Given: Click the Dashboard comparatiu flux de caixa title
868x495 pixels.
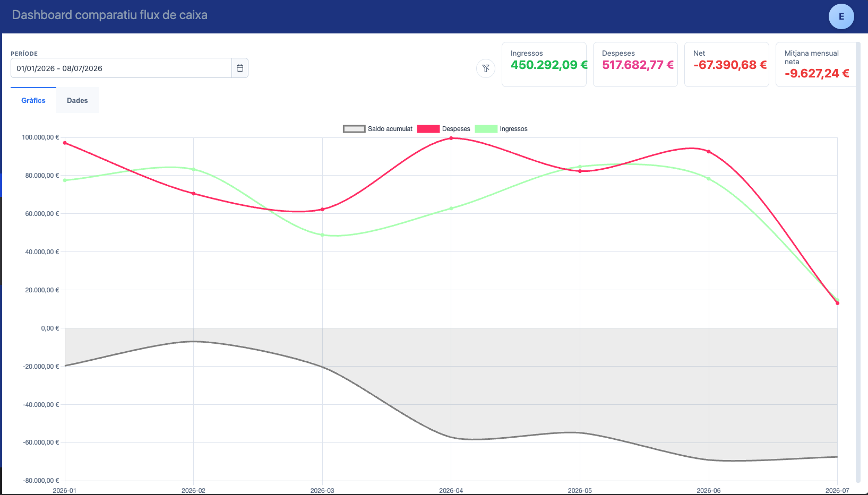Looking at the screenshot, I should pos(110,15).
